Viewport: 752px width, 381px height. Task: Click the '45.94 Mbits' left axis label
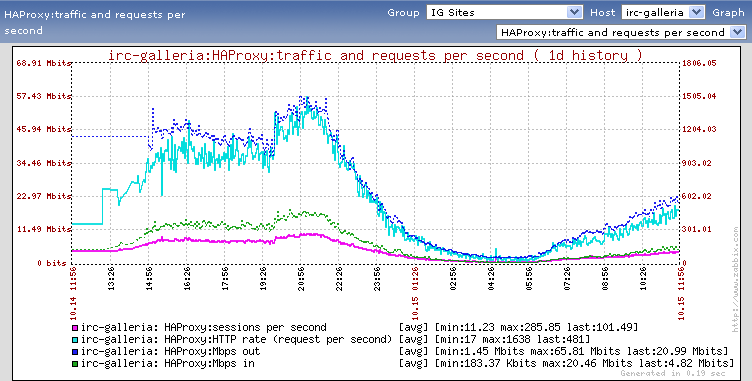43,129
